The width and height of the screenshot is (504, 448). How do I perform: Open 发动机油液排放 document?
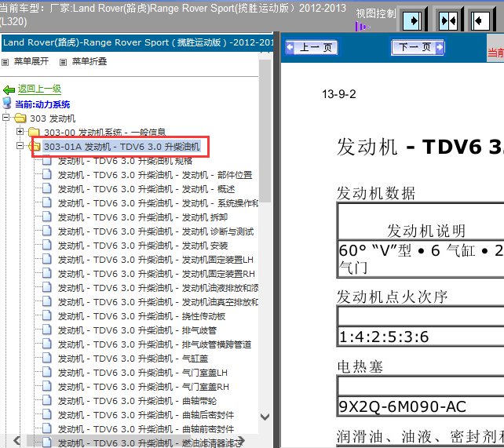click(x=158, y=288)
